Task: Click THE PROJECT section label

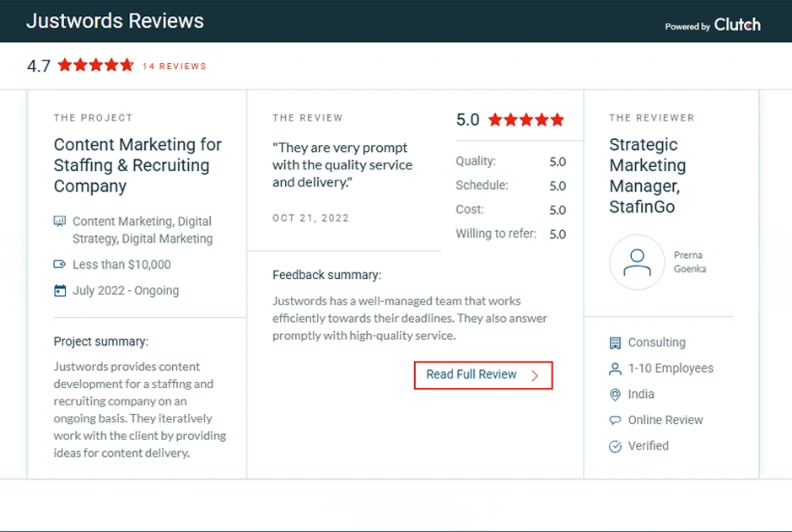Action: (93, 117)
